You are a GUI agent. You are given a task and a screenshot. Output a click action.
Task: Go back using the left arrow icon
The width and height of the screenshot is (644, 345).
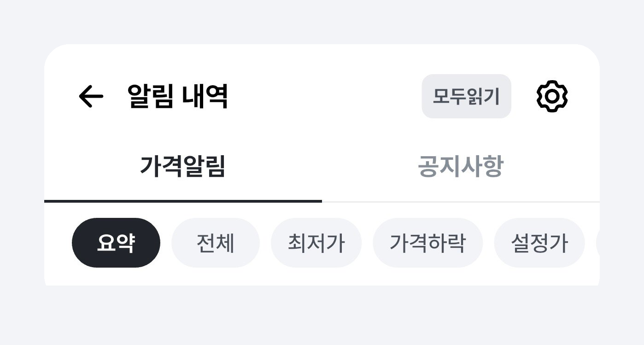91,97
